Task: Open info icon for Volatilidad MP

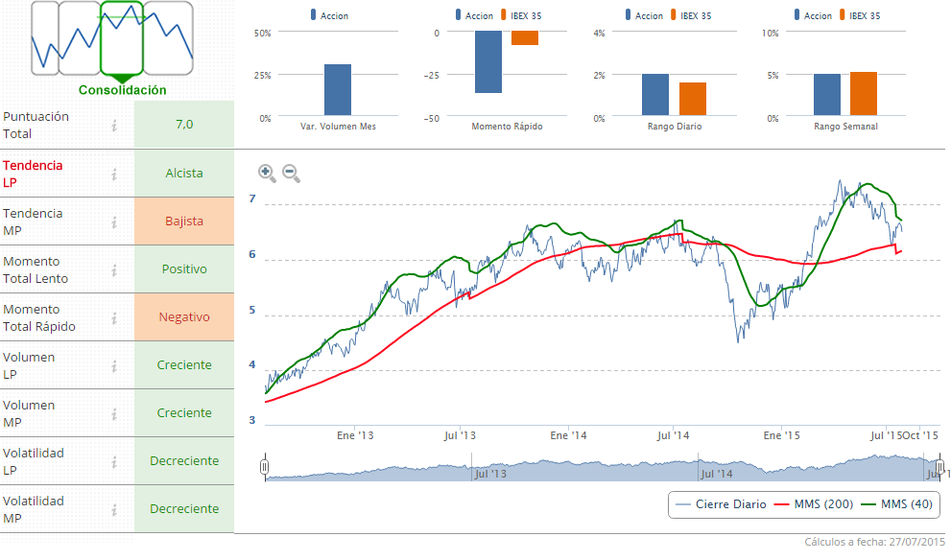Action: [114, 509]
